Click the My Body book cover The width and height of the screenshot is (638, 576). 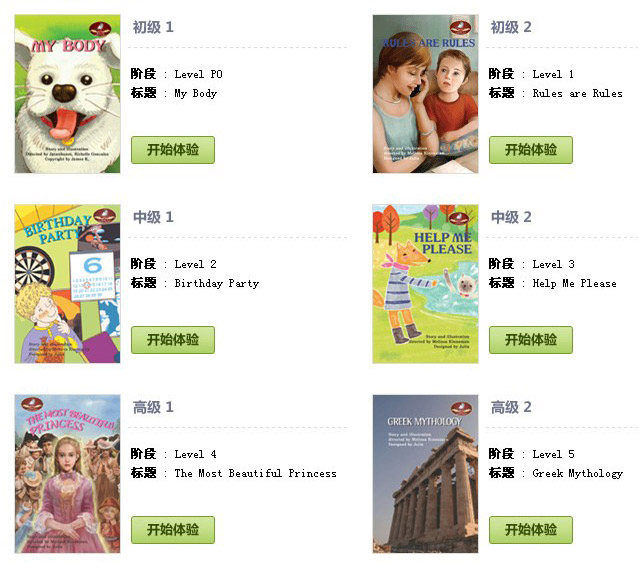click(68, 94)
